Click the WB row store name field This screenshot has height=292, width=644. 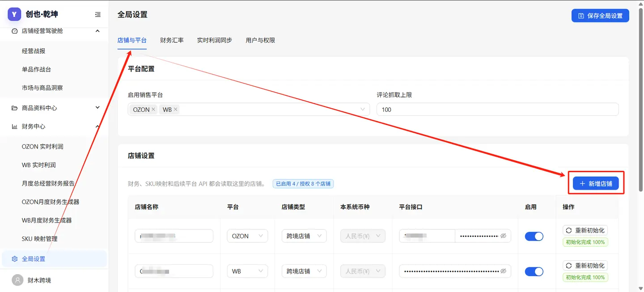coord(174,271)
